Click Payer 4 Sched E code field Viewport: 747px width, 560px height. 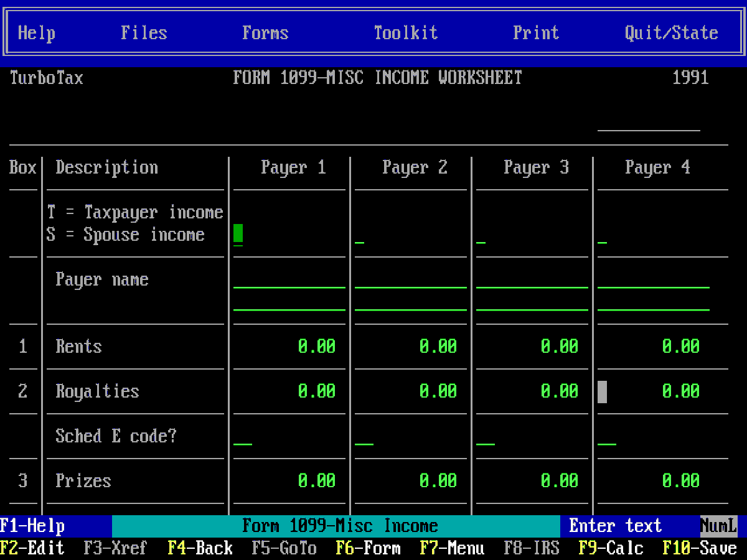pos(607,436)
